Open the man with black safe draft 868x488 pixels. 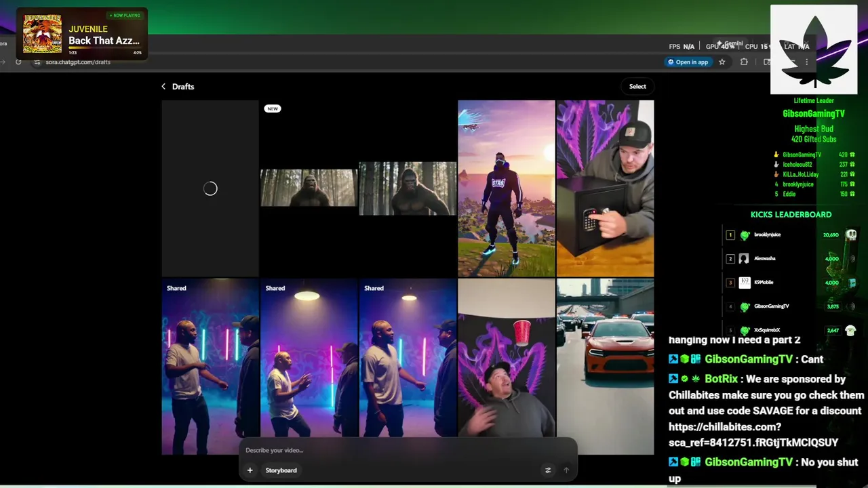(x=606, y=188)
